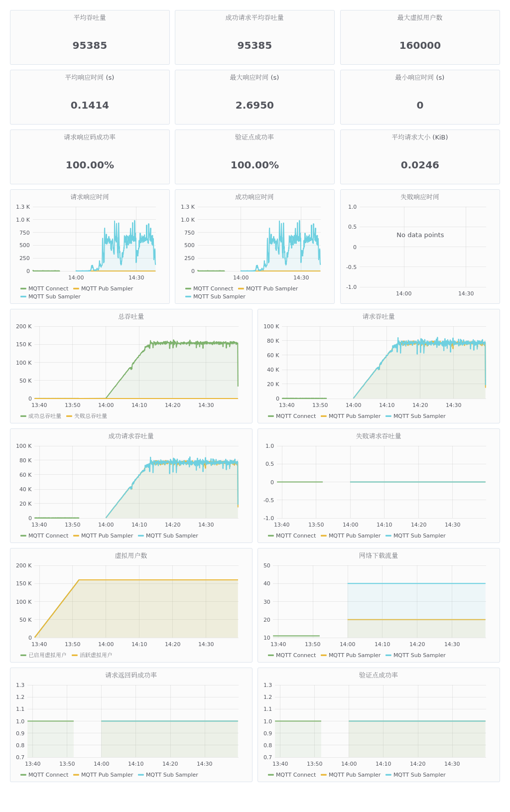
Task: Select MQTT Sub Sampler in 请求返回码成功率 legend
Action: tap(172, 775)
